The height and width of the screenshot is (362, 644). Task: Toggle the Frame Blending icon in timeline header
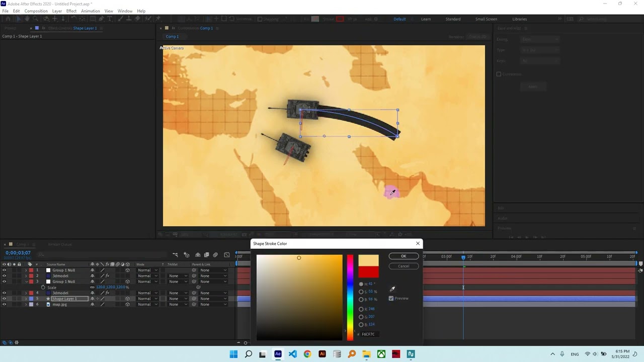pos(206,255)
